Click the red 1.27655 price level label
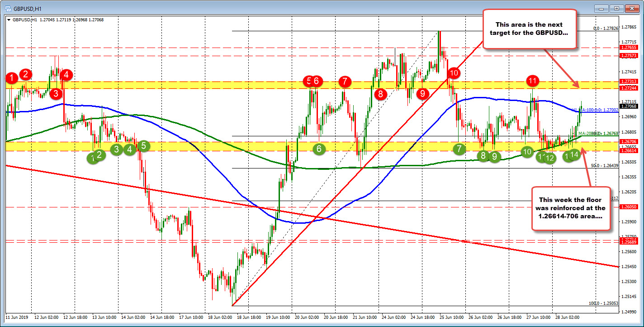Image resolution: width=644 pixels, height=327 pixels. point(628,48)
